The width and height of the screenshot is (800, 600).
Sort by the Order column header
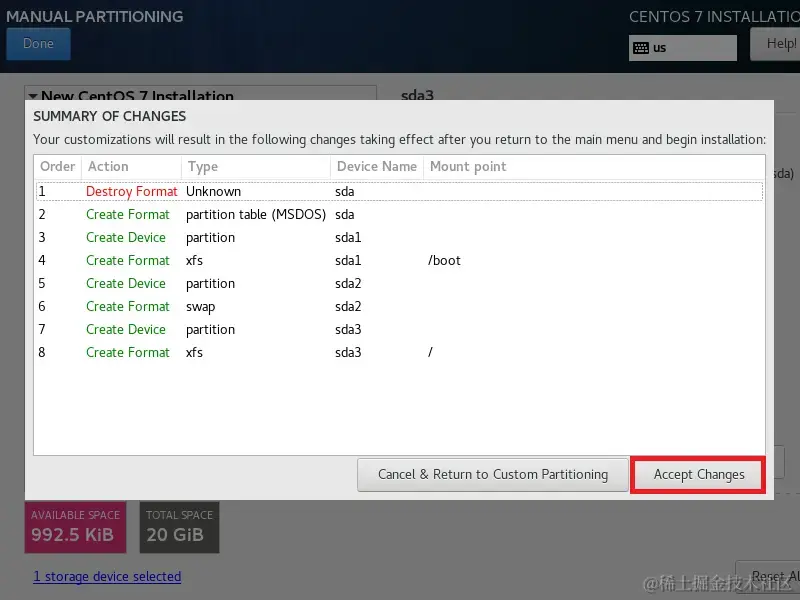coord(58,166)
